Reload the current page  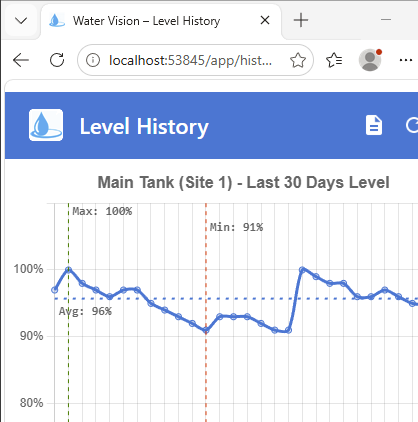click(x=57, y=60)
